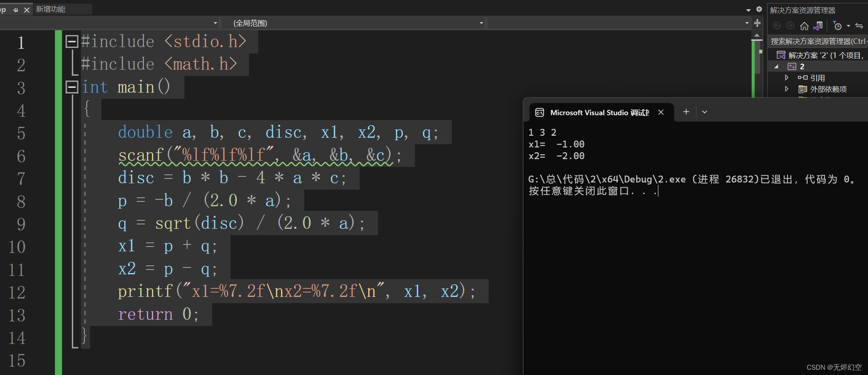
Task: Click the 2.exe path line in console
Action: point(692,179)
